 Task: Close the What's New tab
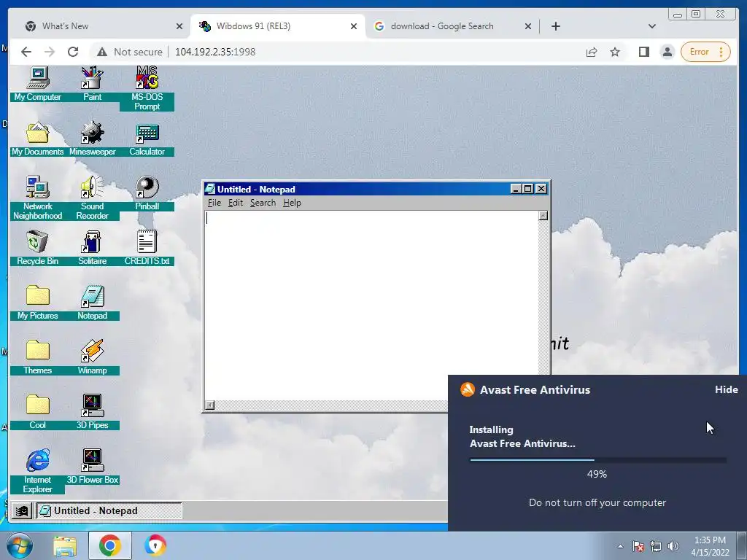179,26
